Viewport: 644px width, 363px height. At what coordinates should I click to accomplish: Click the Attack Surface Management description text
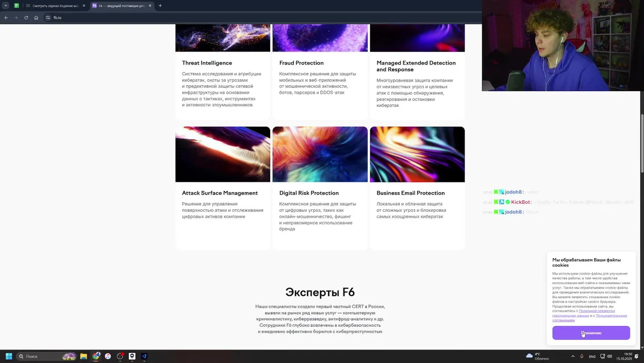(x=222, y=210)
